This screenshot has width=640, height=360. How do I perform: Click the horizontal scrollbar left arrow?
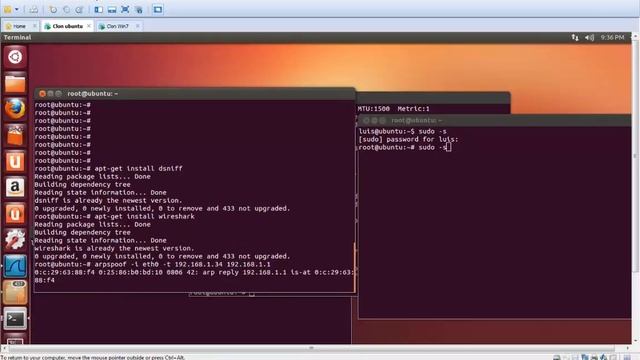pyautogui.click(x=4, y=349)
